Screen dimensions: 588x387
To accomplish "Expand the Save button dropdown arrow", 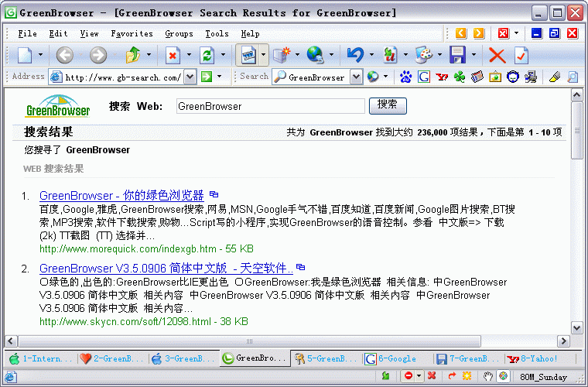I will pos(474,55).
